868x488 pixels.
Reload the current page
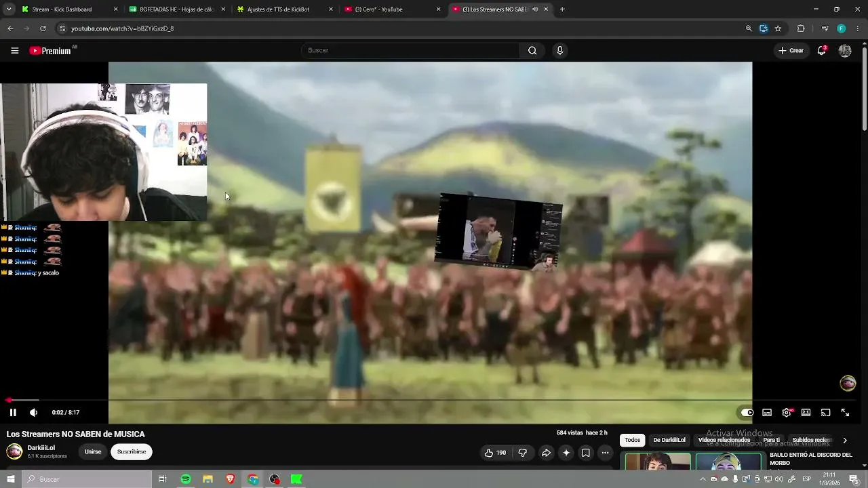(43, 28)
